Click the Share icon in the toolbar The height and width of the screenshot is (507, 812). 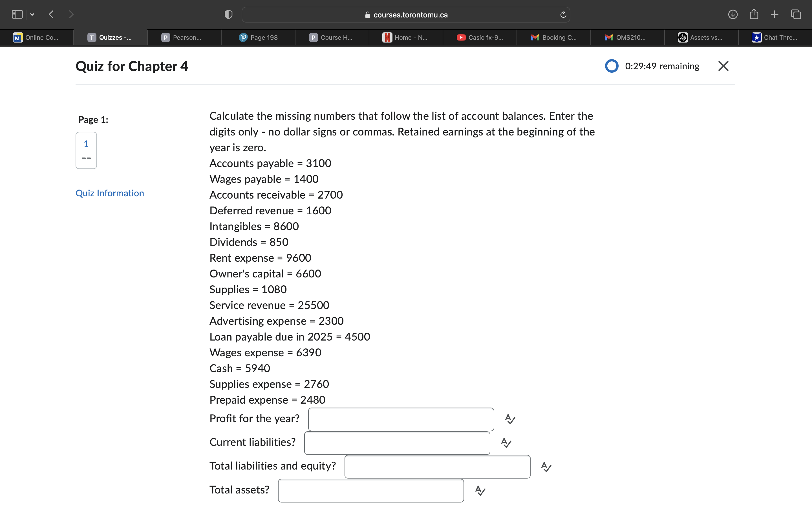[754, 14]
